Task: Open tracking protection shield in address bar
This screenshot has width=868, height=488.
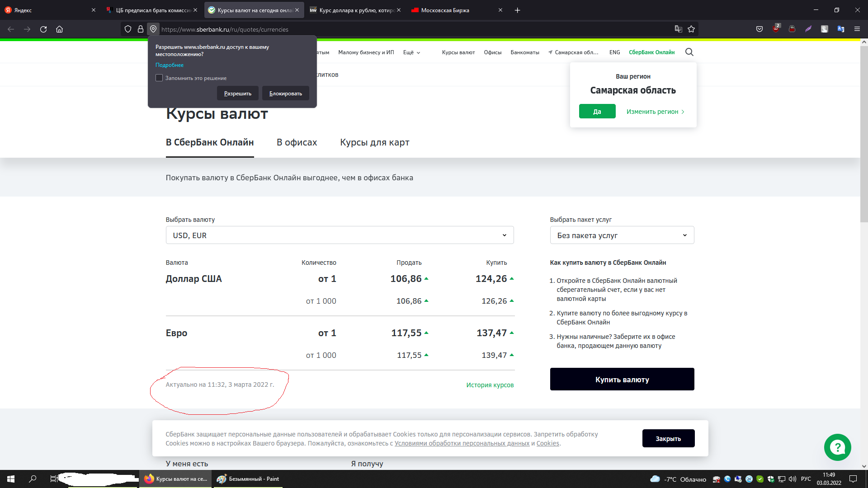Action: click(x=128, y=29)
